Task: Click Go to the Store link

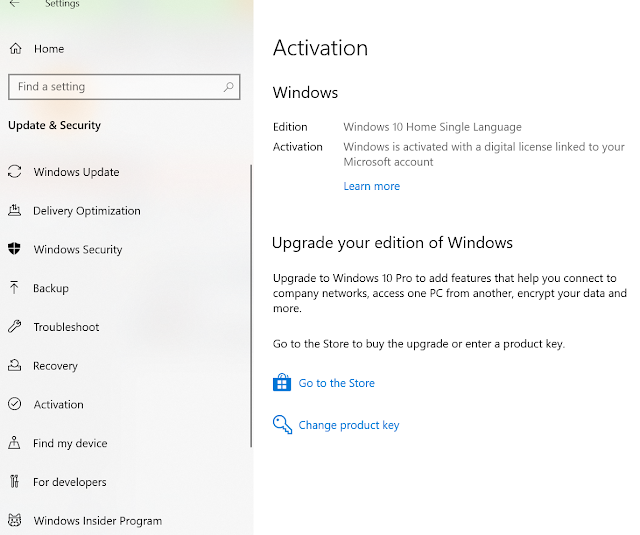Action: (336, 383)
